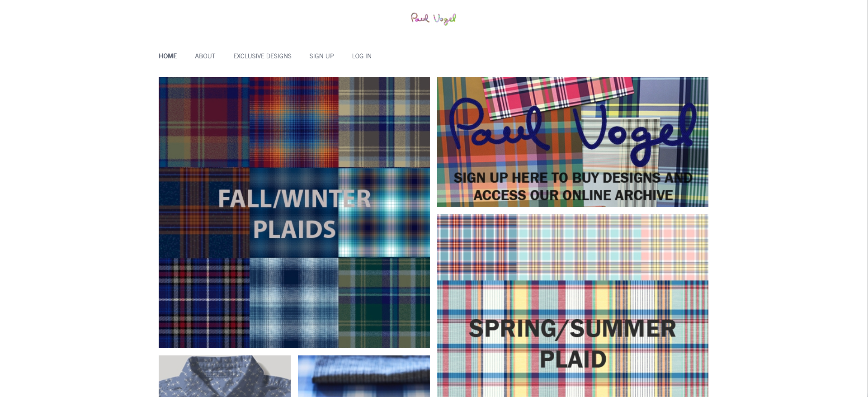Click the sign up archive access banner

[x=573, y=142]
